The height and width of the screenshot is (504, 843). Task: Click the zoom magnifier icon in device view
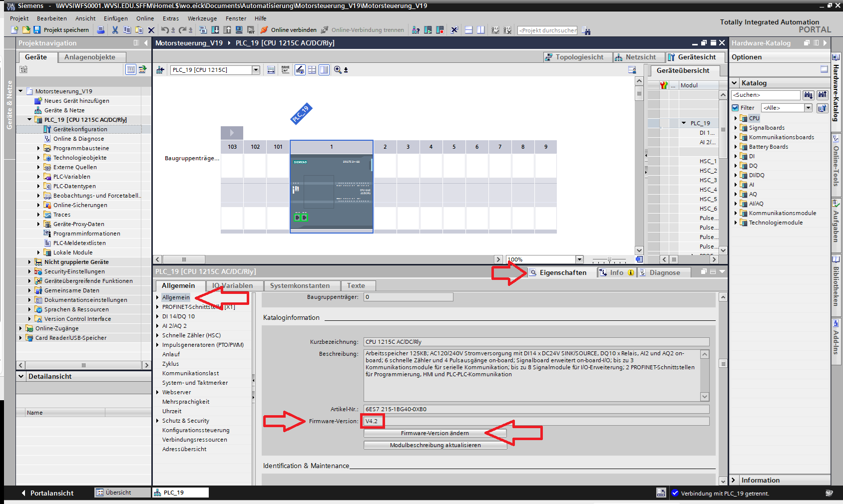coord(338,70)
